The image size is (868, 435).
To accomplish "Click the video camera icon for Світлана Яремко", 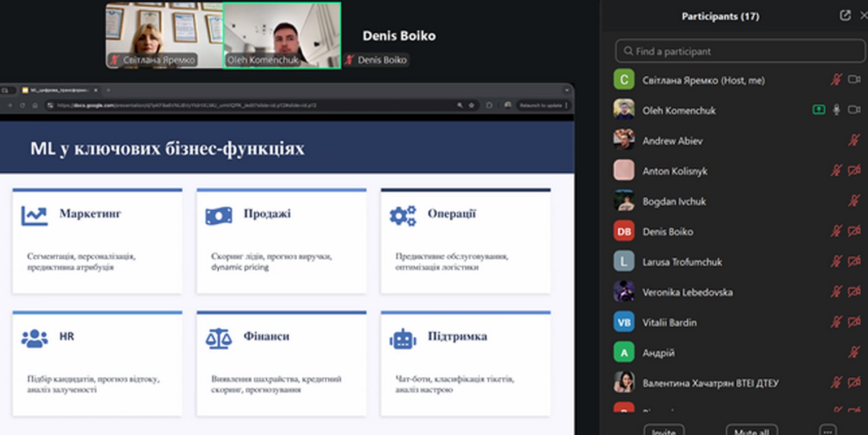I will [x=854, y=80].
